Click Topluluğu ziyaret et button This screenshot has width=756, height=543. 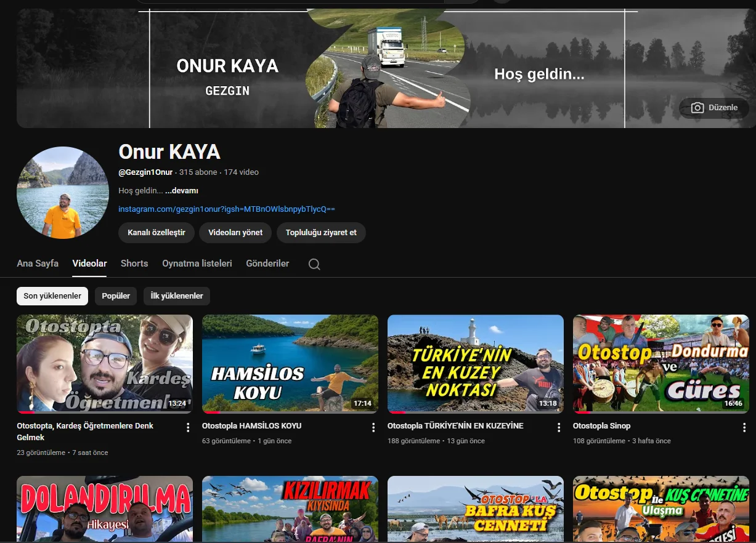(321, 233)
